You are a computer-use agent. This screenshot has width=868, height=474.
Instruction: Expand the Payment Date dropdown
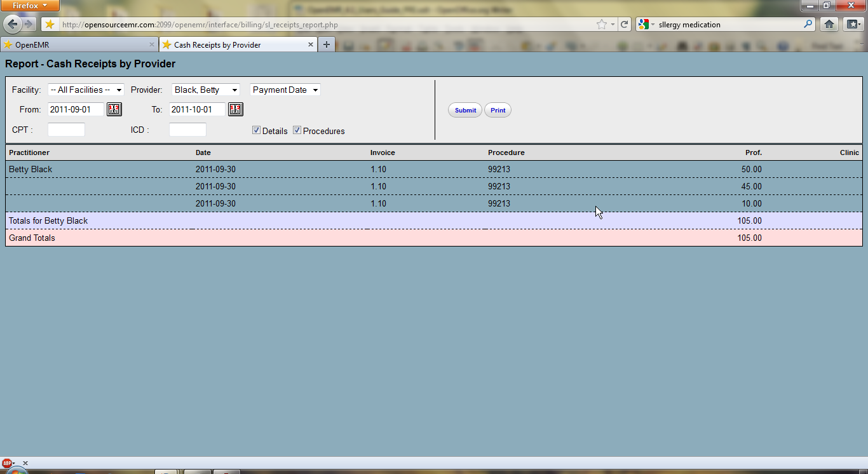(285, 90)
